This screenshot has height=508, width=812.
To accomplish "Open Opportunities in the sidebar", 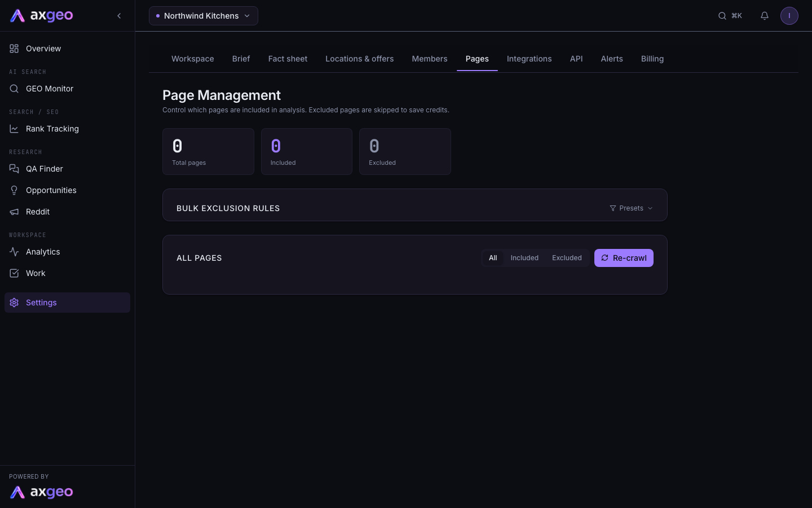I will tap(67, 190).
